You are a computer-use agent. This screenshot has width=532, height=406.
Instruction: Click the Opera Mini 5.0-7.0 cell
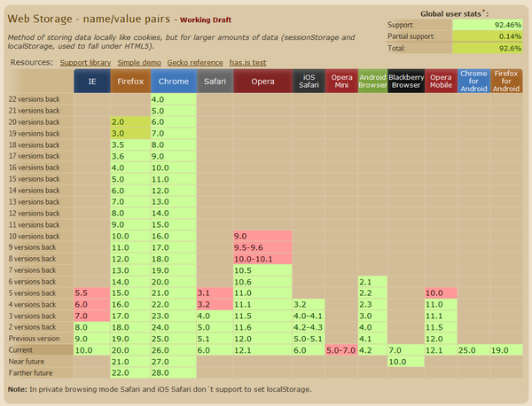(x=341, y=350)
